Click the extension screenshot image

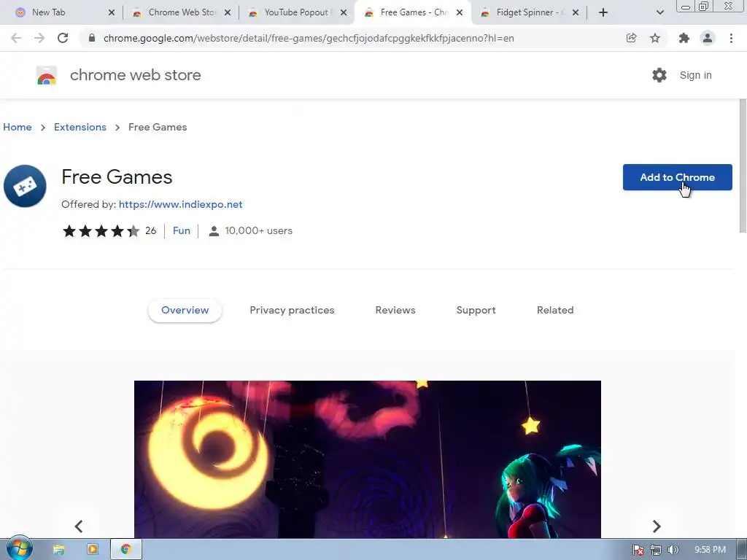click(368, 459)
